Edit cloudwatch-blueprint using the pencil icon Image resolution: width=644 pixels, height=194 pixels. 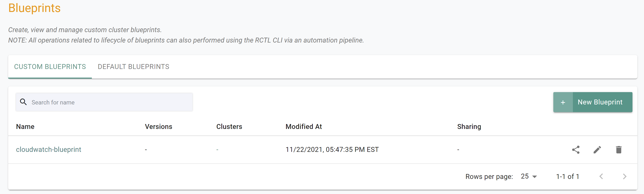(597, 150)
